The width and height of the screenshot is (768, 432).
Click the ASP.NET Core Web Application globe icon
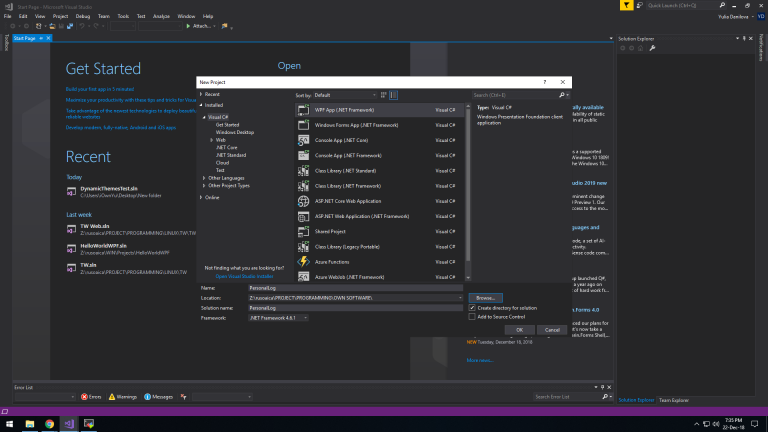click(306, 201)
